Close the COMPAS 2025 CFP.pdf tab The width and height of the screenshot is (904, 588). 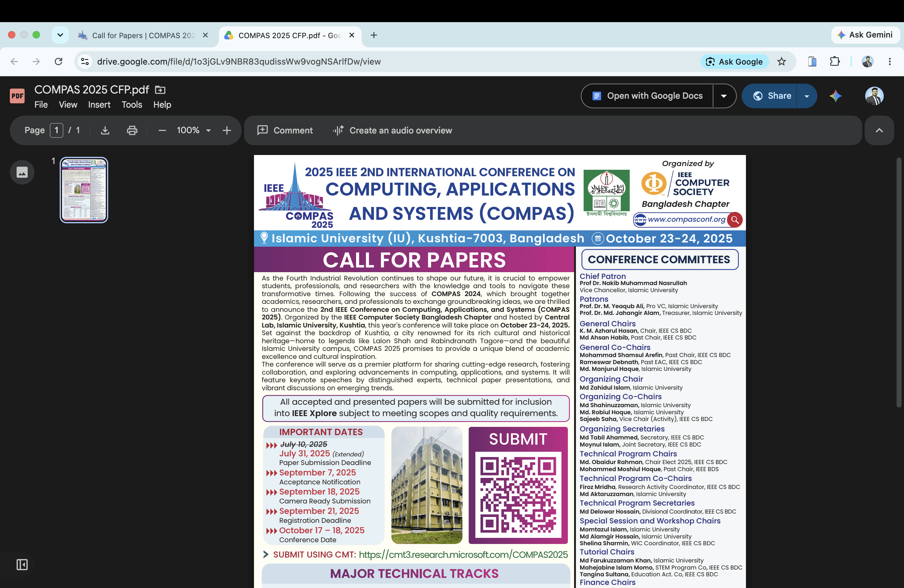click(x=352, y=35)
